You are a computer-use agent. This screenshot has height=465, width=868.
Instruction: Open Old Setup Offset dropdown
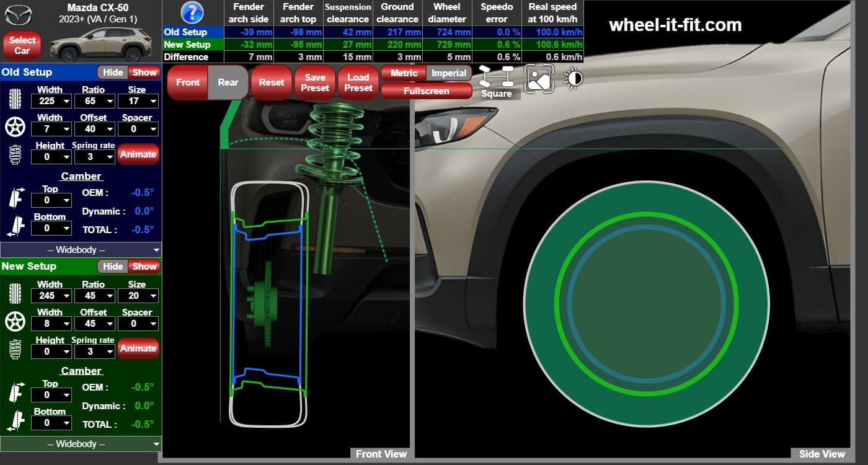pos(94,129)
